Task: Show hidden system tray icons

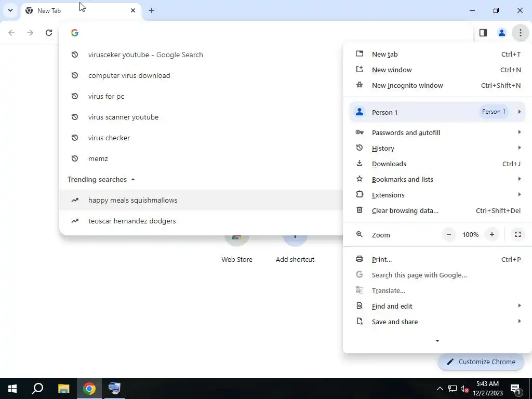Action: click(440, 389)
